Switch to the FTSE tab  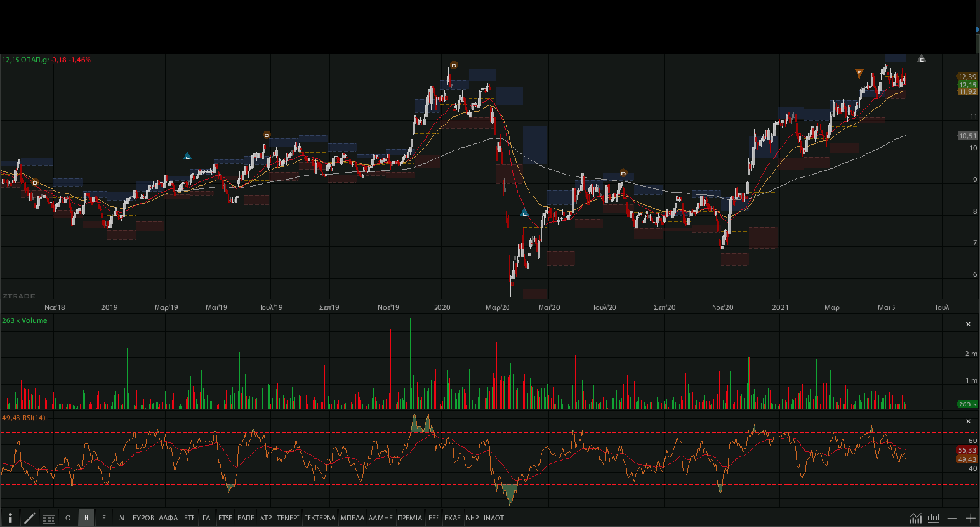[x=226, y=518]
